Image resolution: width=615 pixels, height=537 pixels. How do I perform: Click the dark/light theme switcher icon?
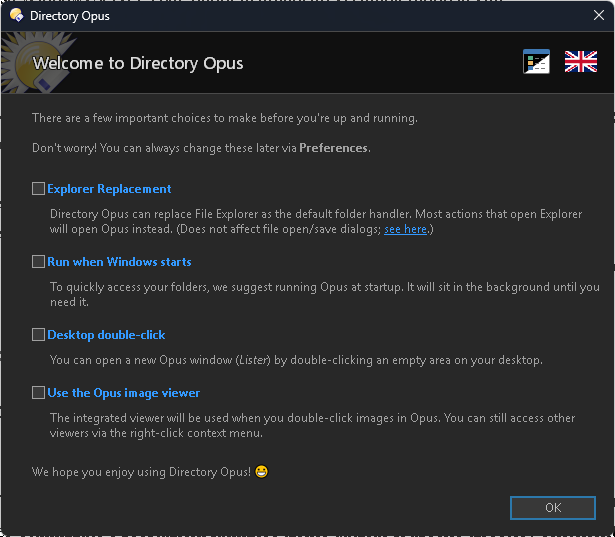(536, 62)
